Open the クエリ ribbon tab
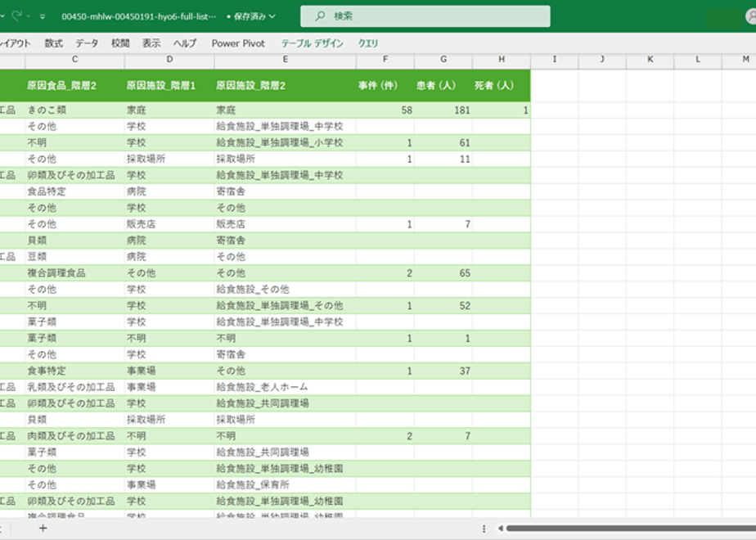The width and height of the screenshot is (756, 540). pos(368,43)
